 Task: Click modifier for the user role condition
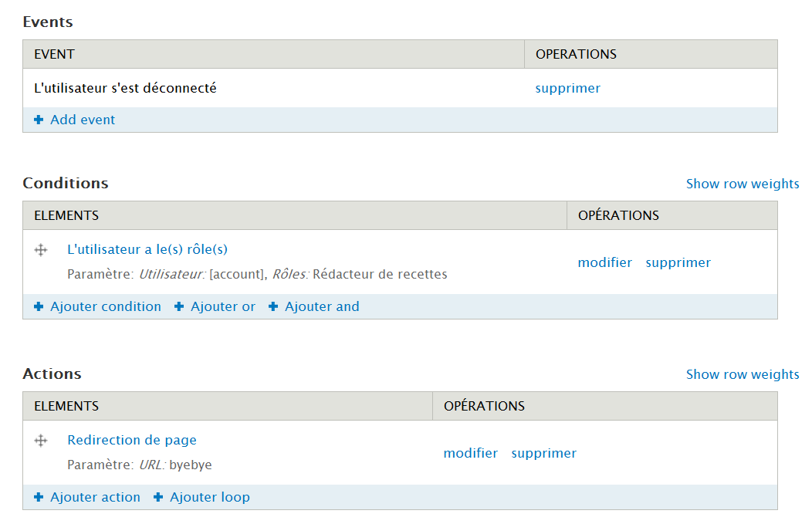[x=604, y=262]
